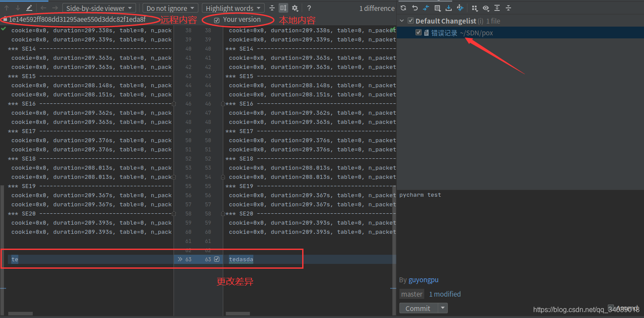Uncheck the Default Changelist checkbox
Viewport: 644px width, 318px height.
coord(410,21)
